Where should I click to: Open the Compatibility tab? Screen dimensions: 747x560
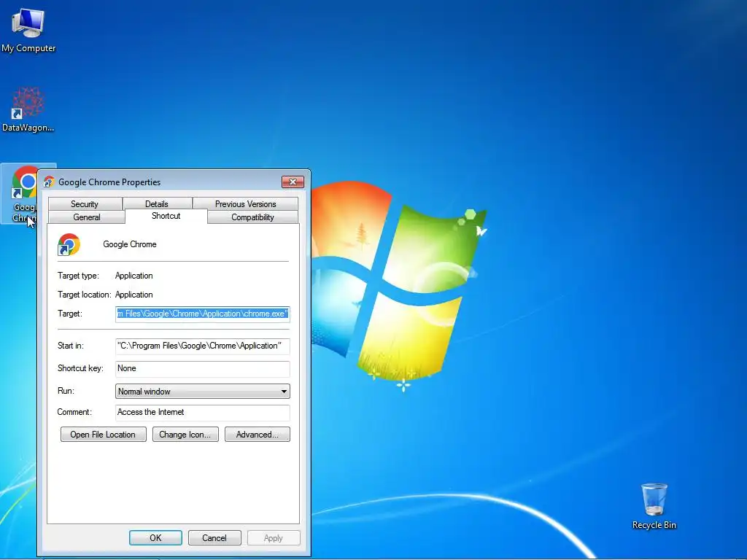point(252,217)
